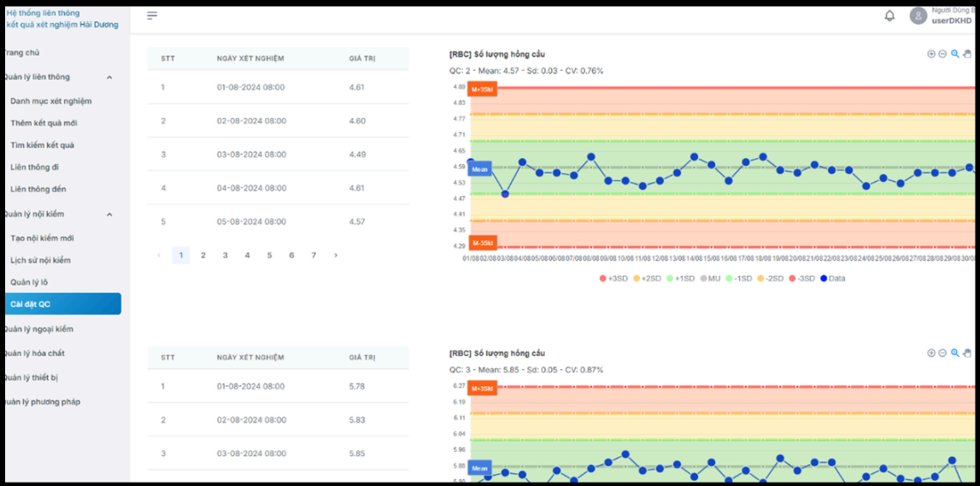
Task: Go to pagination page 3
Action: coord(225,255)
